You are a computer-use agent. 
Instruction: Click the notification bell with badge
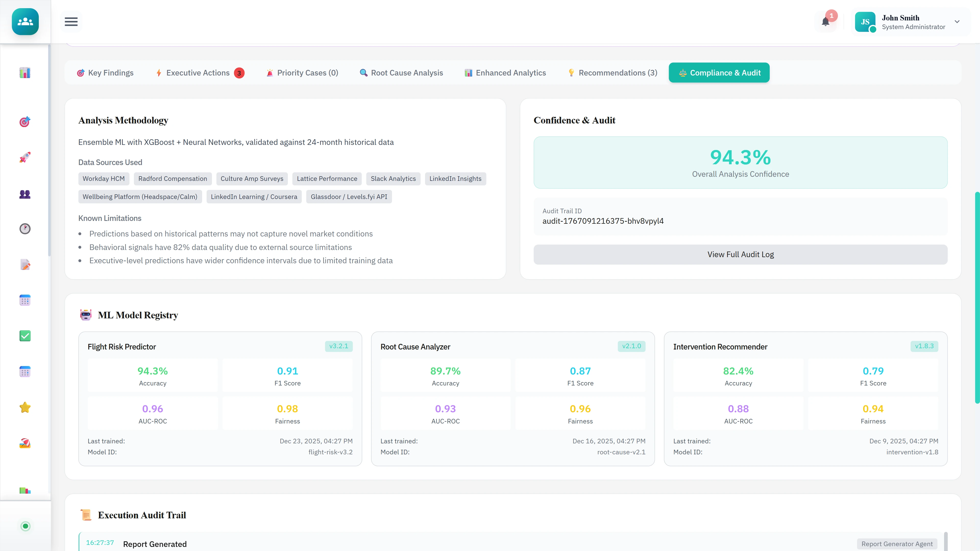[x=825, y=22]
